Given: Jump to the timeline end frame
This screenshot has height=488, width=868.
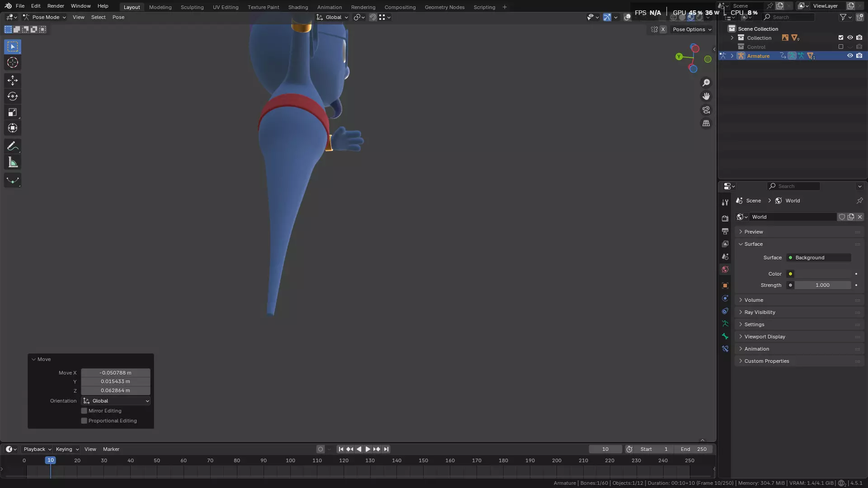Looking at the screenshot, I should 386,449.
